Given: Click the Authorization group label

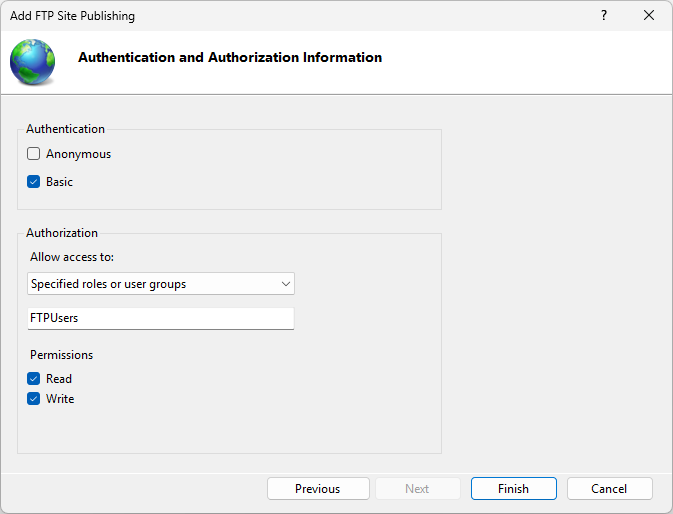Looking at the screenshot, I should tap(62, 233).
